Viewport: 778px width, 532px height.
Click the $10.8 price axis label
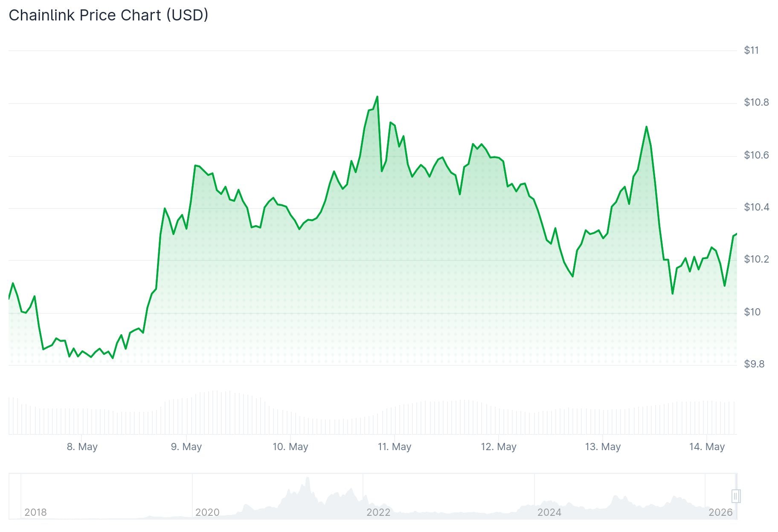(x=757, y=102)
